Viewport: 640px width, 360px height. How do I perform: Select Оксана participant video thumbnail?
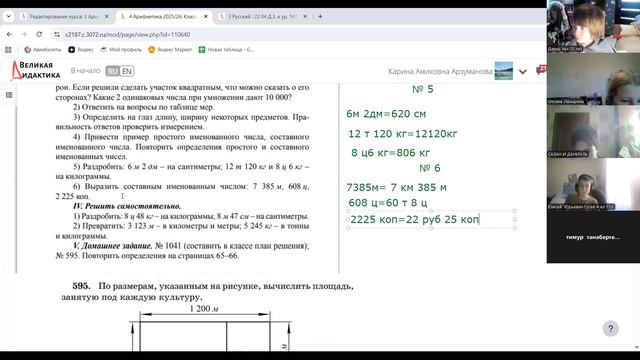593,79
